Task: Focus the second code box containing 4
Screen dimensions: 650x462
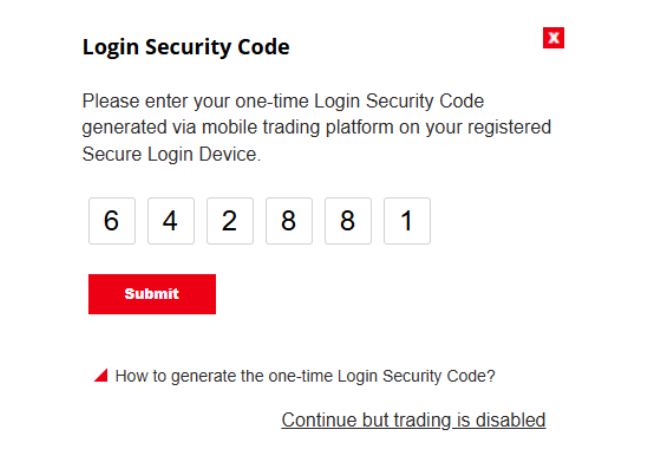Action: [170, 221]
